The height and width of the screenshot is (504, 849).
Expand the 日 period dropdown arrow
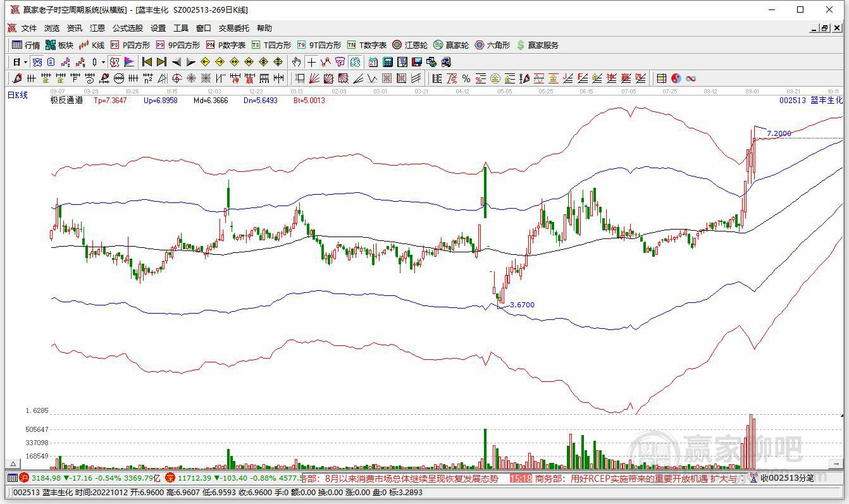[25, 62]
